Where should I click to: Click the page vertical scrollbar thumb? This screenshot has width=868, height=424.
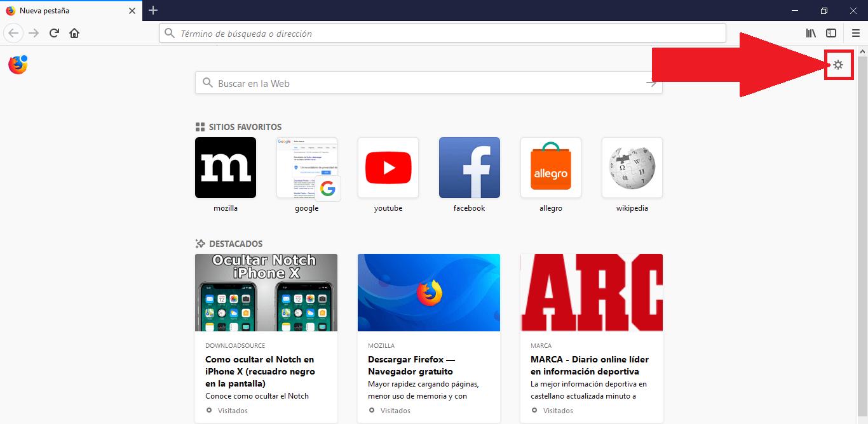(x=862, y=235)
